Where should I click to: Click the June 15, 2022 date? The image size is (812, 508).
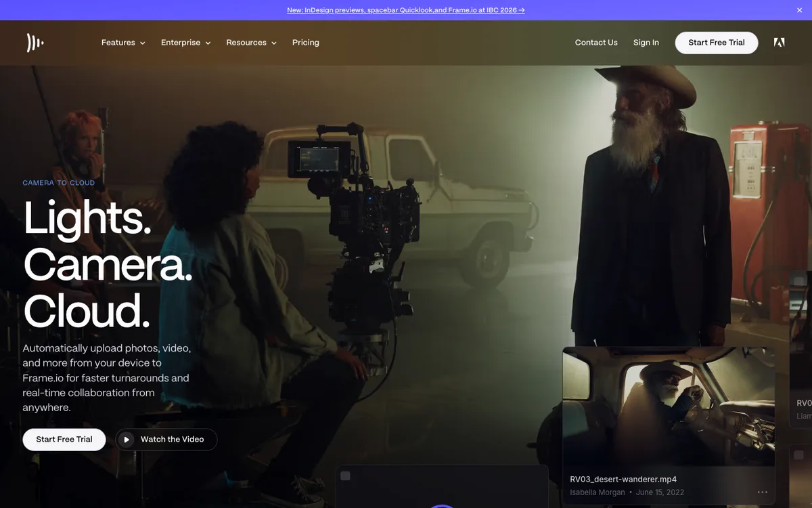[x=660, y=492]
